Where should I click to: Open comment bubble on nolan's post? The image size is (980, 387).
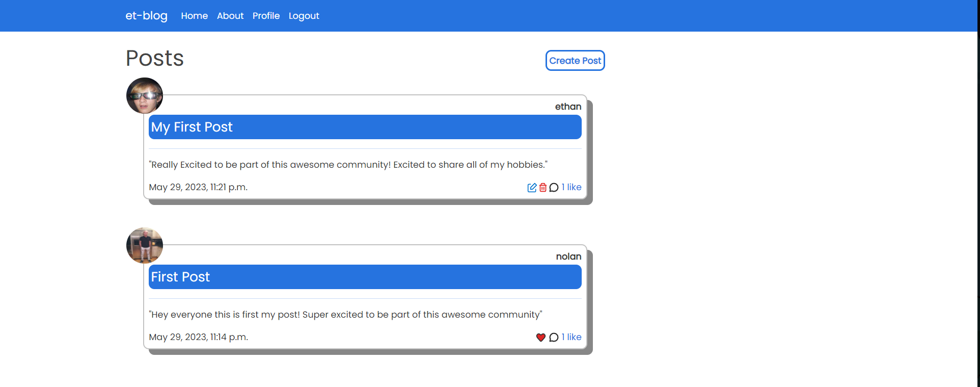click(x=554, y=338)
